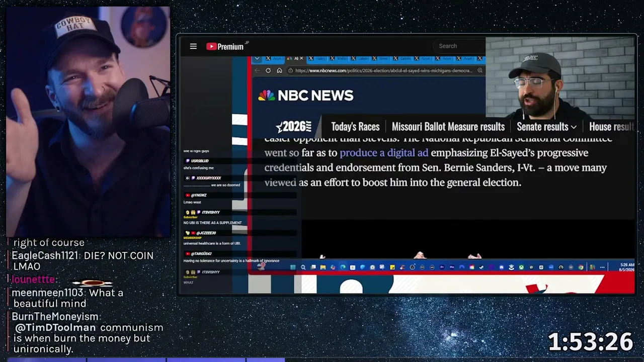This screenshot has width=644, height=362.
Task: Open the browser tab list dropdown
Action: coord(257,59)
